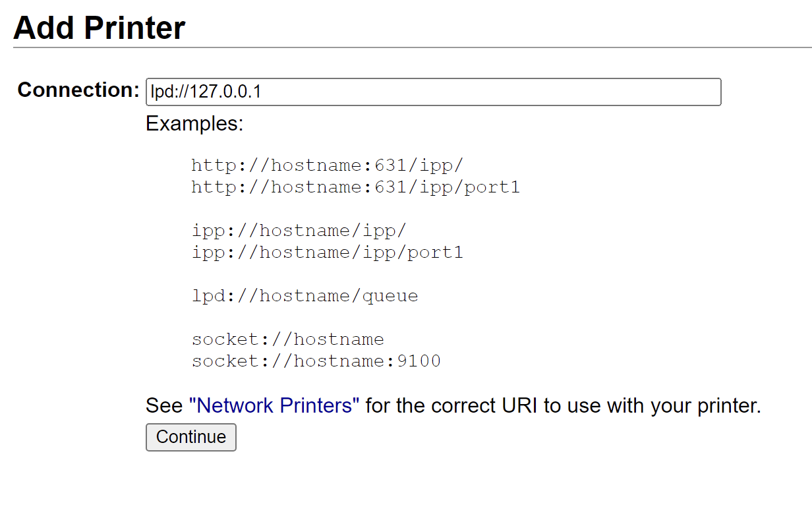Click the lpd://hostname/queue example URI

point(304,295)
